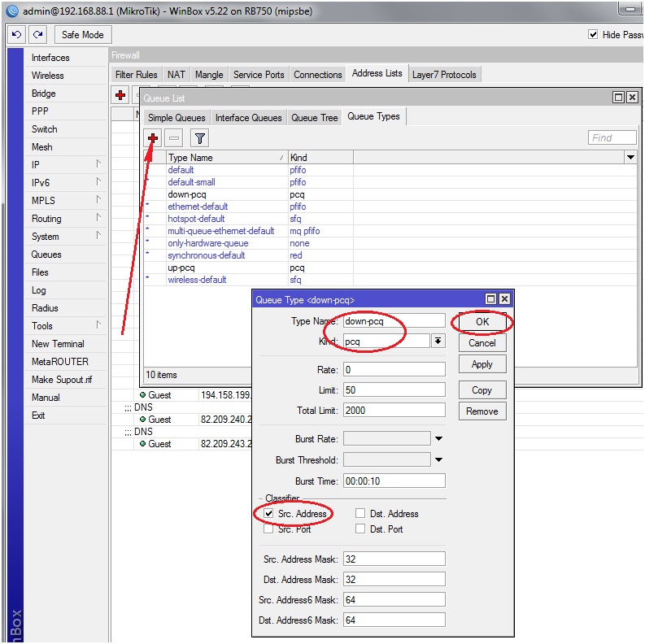
Task: Open the filter funnel in Queue List
Action: [x=198, y=137]
